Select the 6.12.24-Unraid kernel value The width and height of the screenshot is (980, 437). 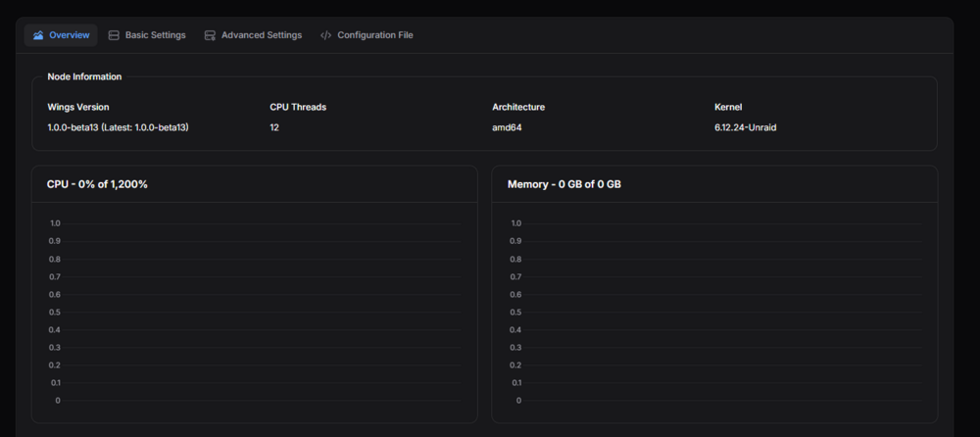click(746, 127)
